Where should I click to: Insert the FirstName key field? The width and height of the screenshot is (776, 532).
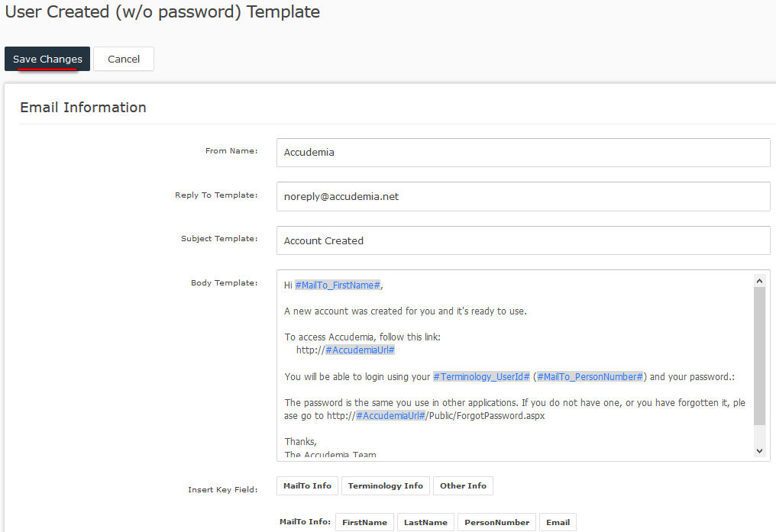tap(364, 522)
